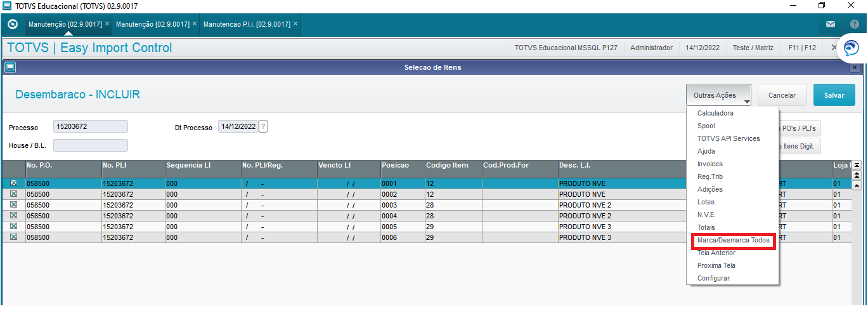The height and width of the screenshot is (311, 868).
Task: Open the date picker beside Dt Processo
Action: [263, 126]
